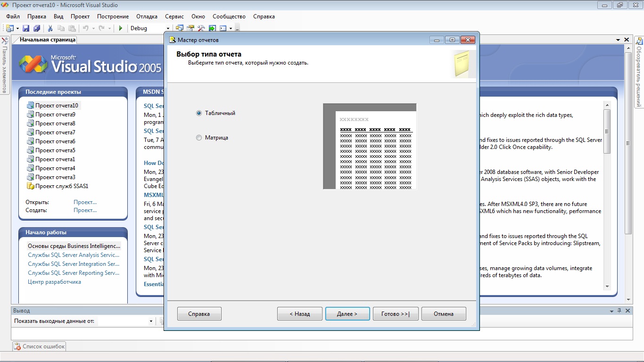Click the Toolbox hammer-and-wrench toolbar icon
Viewport: 644px width, 362px height.
(201, 28)
